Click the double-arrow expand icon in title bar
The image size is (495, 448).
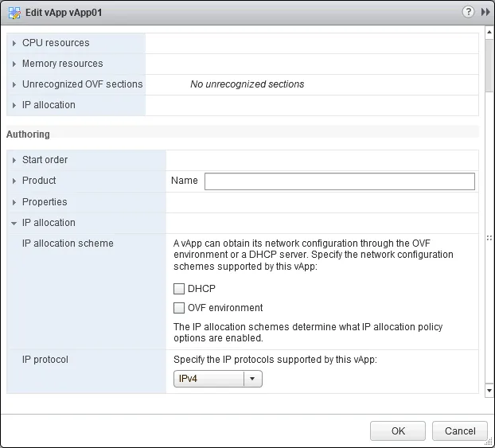coord(485,12)
